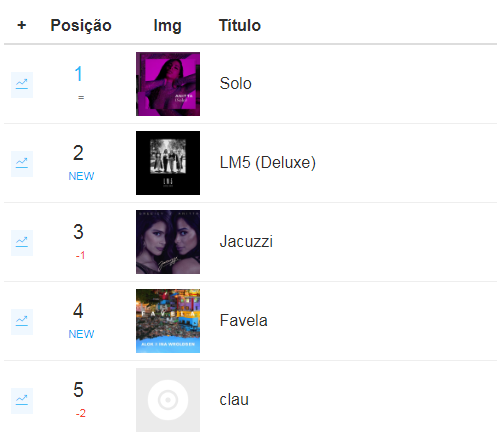The image size is (497, 439).
Task: Open the trend chart icon for Favela
Action: click(22, 322)
